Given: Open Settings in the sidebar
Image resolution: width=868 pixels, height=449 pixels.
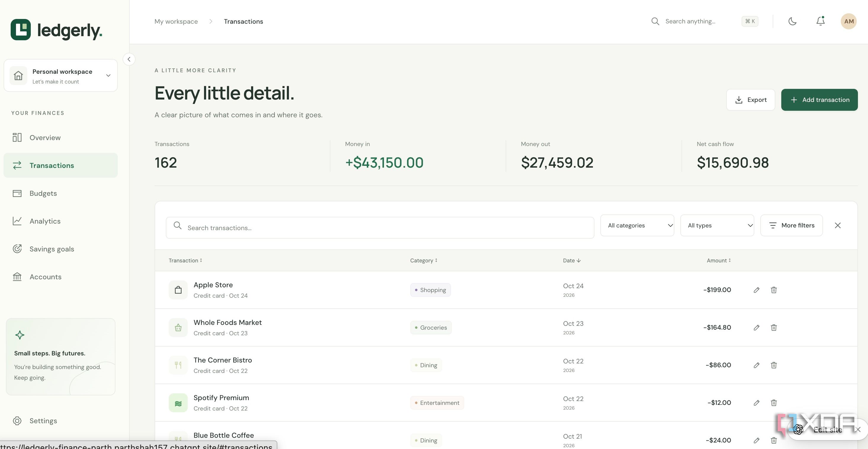Looking at the screenshot, I should click(x=61, y=421).
